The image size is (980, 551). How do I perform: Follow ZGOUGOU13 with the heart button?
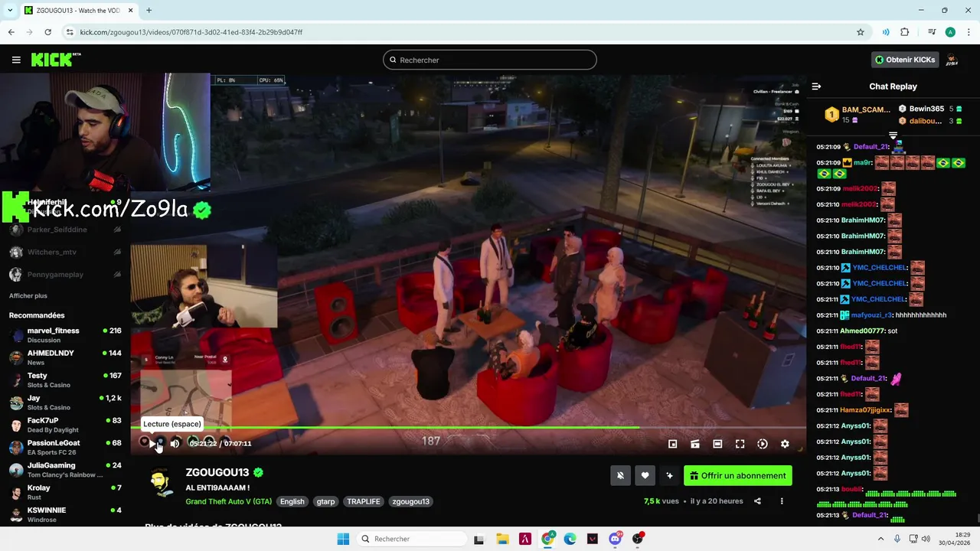(x=645, y=475)
